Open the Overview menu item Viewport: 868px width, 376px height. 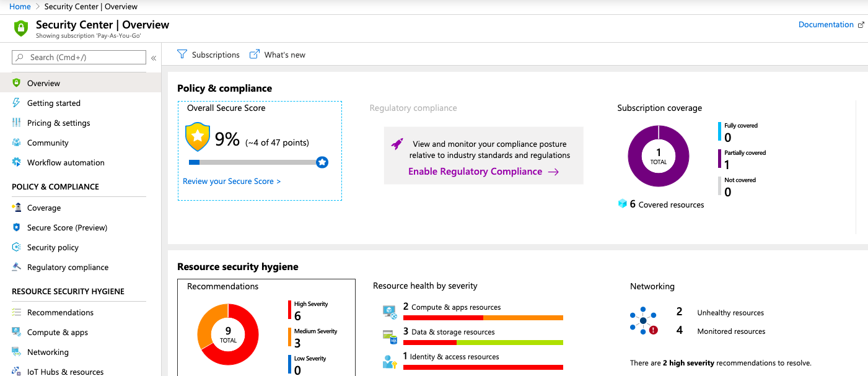click(81, 83)
